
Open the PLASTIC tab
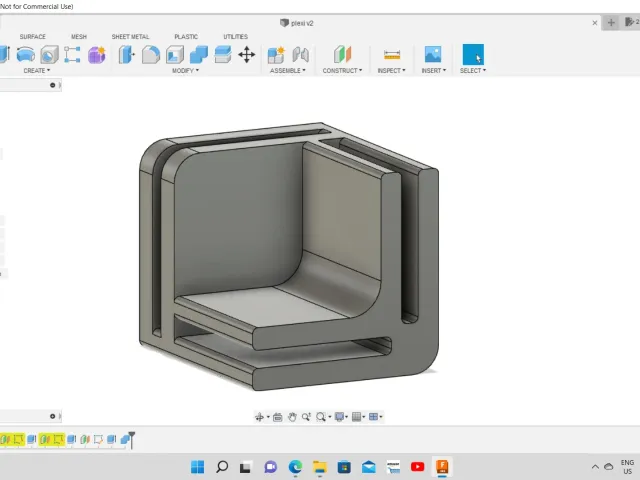(186, 37)
